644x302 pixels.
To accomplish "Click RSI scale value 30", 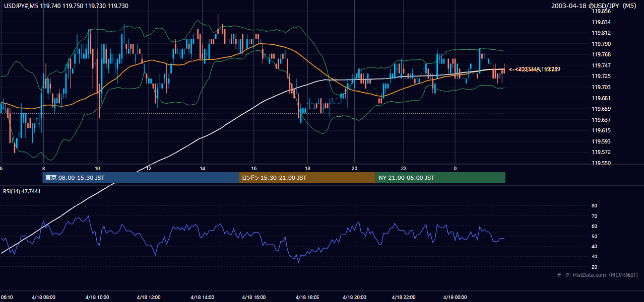I will 594,256.
